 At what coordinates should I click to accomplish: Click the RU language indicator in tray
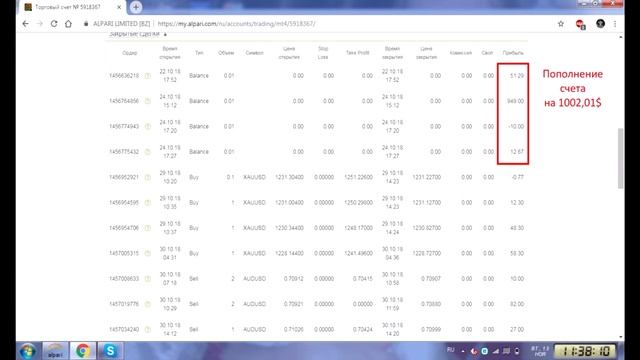tap(451, 350)
